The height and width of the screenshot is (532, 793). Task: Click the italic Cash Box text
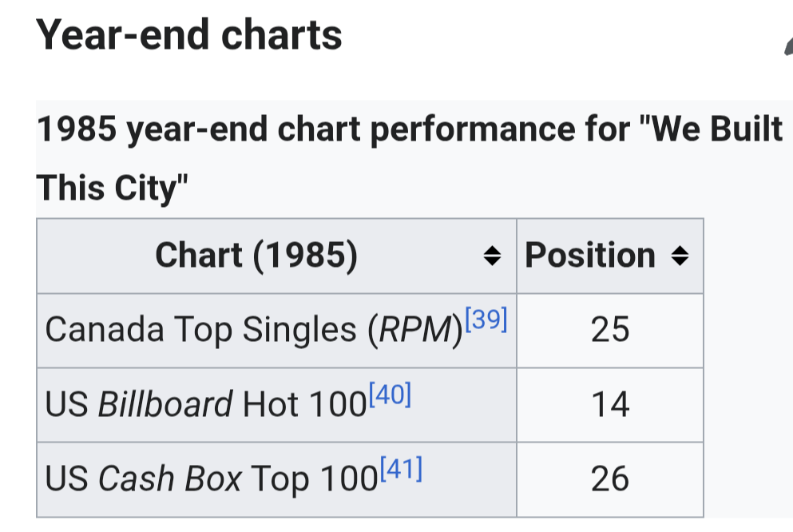coord(169,479)
